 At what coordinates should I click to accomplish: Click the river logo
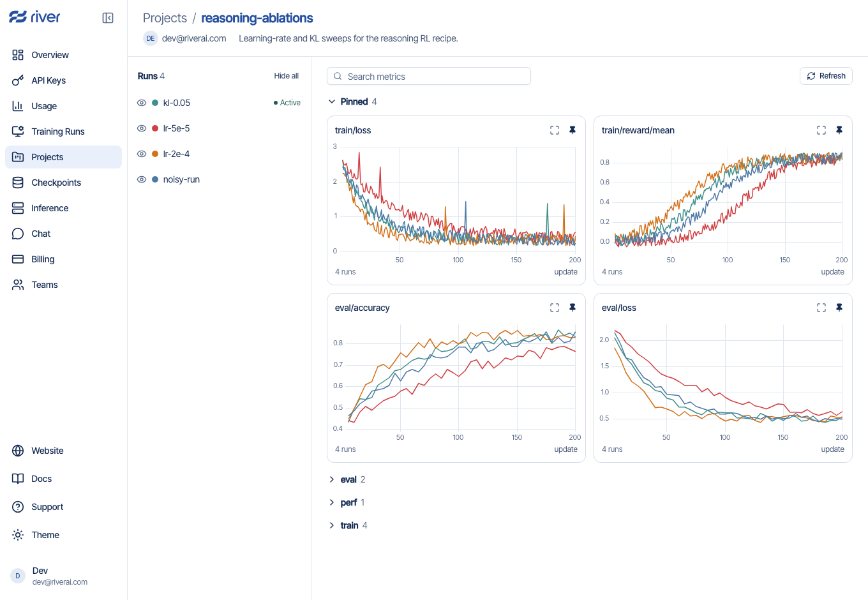[x=34, y=17]
